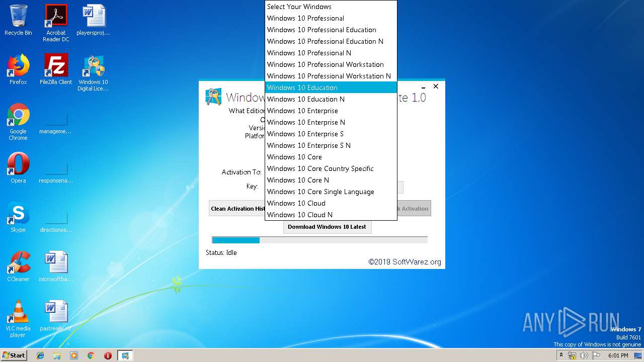Launch Firefox from the desktop
Image resolution: width=644 pixels, height=362 pixels.
(18, 69)
